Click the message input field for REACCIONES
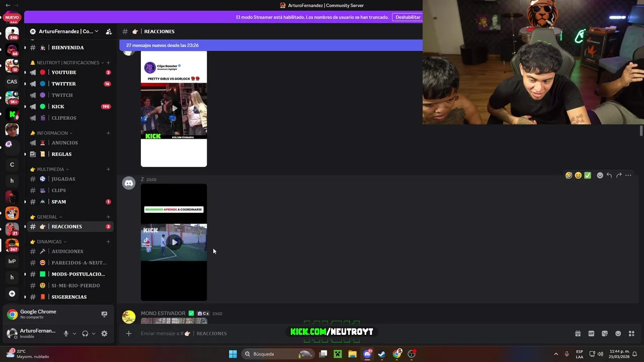644x362 pixels. [352, 333]
